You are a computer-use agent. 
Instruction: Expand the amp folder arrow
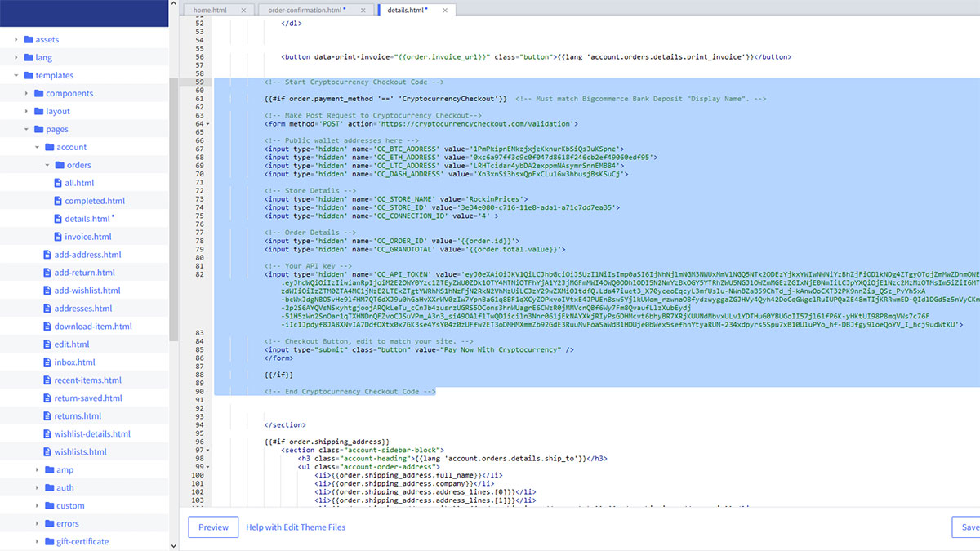(x=38, y=469)
